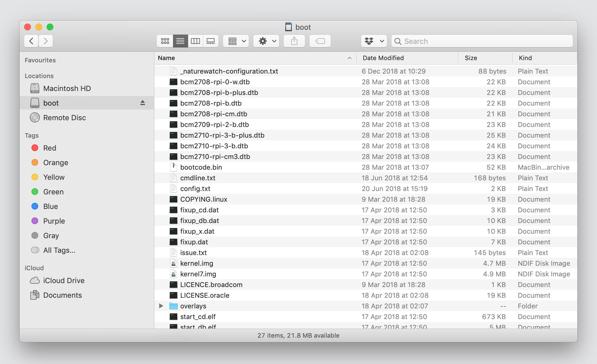Select the config.txt file icon
597x364 pixels.
click(x=174, y=188)
